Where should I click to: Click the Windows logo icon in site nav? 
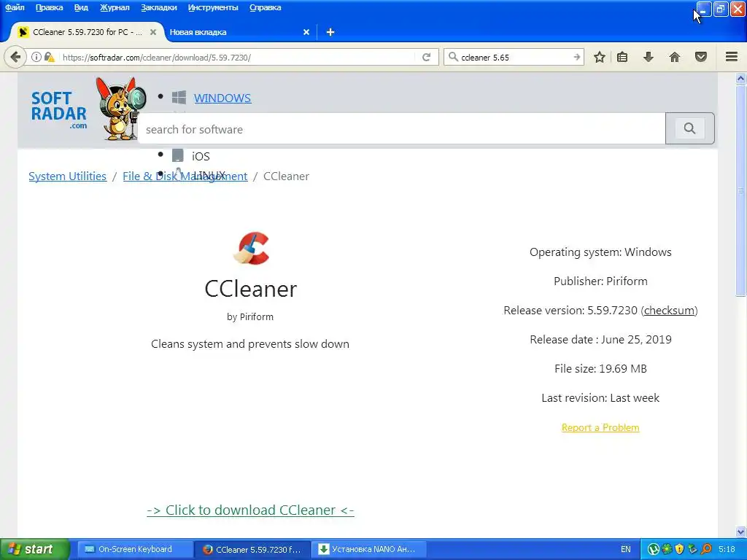pos(179,98)
